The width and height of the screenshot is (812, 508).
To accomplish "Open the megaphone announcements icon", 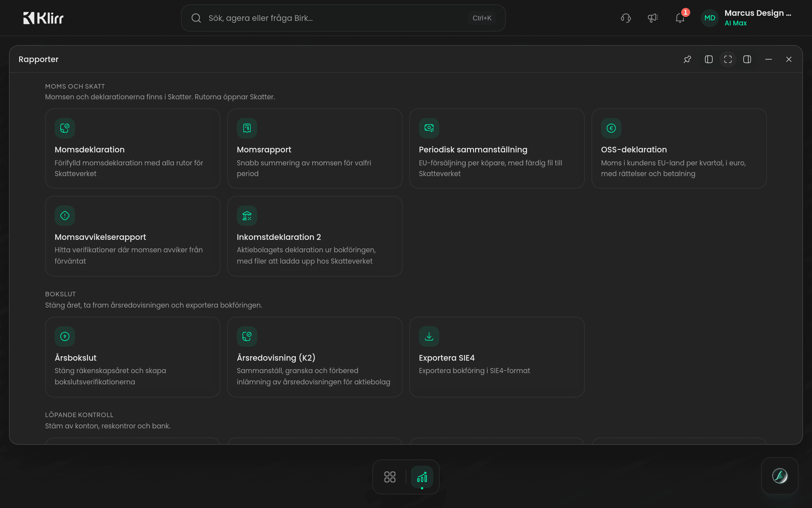I will [653, 18].
